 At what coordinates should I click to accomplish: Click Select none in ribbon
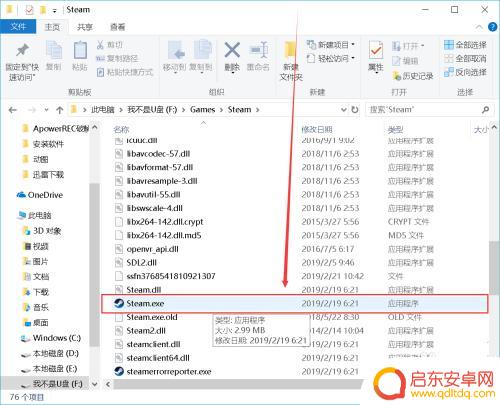pyautogui.click(x=465, y=59)
